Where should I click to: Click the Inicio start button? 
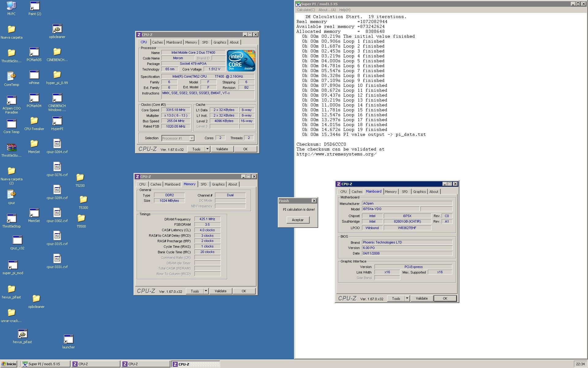pyautogui.click(x=9, y=364)
